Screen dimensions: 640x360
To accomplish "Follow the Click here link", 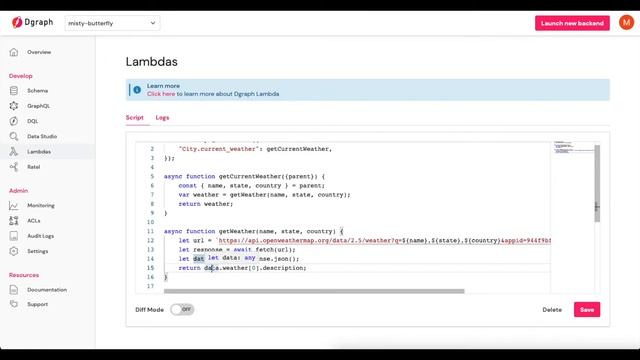I will 161,94.
